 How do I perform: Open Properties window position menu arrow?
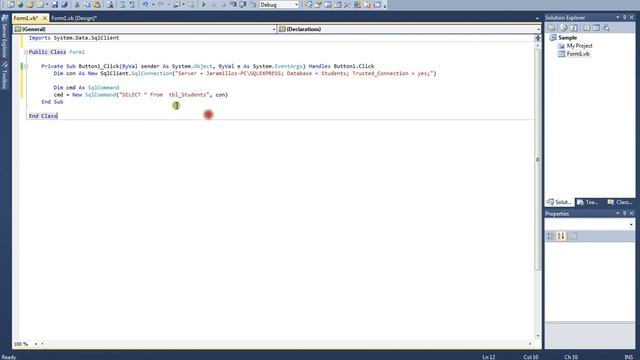618,213
